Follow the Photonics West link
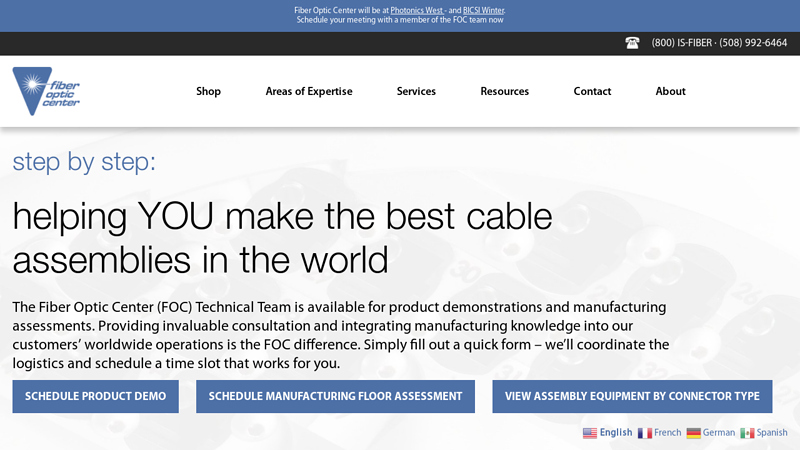 pyautogui.click(x=417, y=10)
